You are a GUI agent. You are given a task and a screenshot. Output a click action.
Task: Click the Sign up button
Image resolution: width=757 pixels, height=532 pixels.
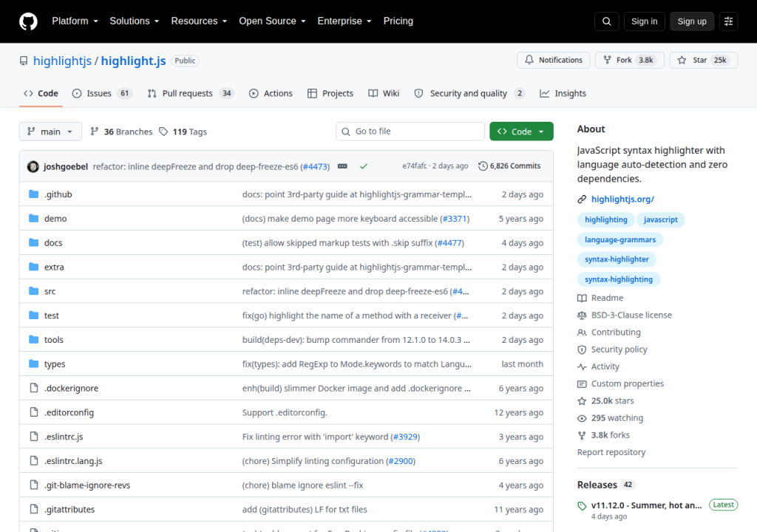[x=691, y=21]
